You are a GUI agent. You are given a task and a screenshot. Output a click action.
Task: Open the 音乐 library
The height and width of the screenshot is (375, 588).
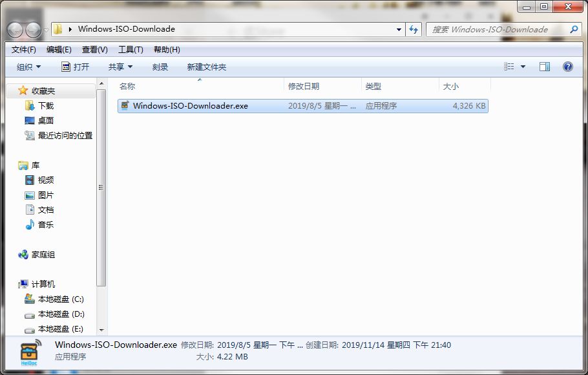(x=46, y=225)
